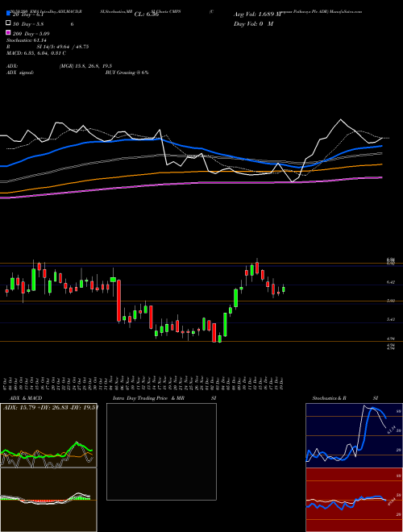Click the empty intraday trading price panel
Viewport: 403px width, 532px height.
pyautogui.click(x=161, y=451)
